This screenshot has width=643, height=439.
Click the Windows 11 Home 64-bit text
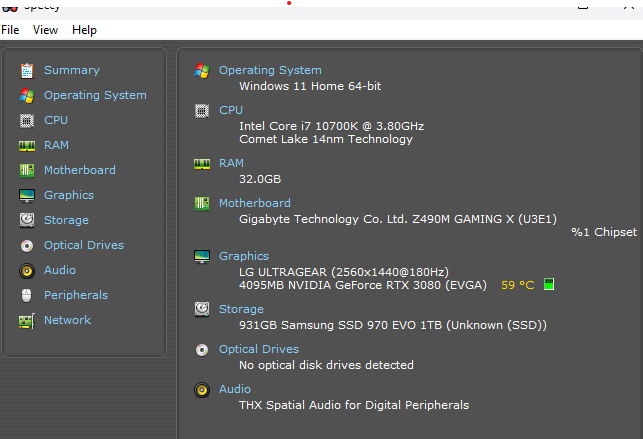[x=310, y=86]
